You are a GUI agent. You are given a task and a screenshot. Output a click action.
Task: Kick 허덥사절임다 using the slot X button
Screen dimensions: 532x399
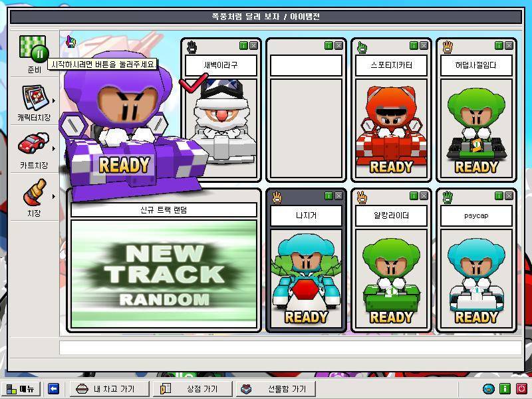pos(509,46)
